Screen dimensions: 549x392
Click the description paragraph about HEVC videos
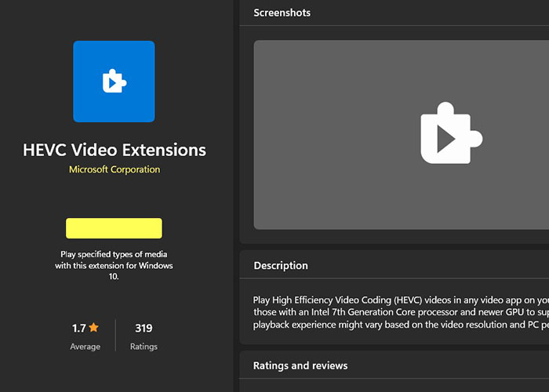[401, 312]
